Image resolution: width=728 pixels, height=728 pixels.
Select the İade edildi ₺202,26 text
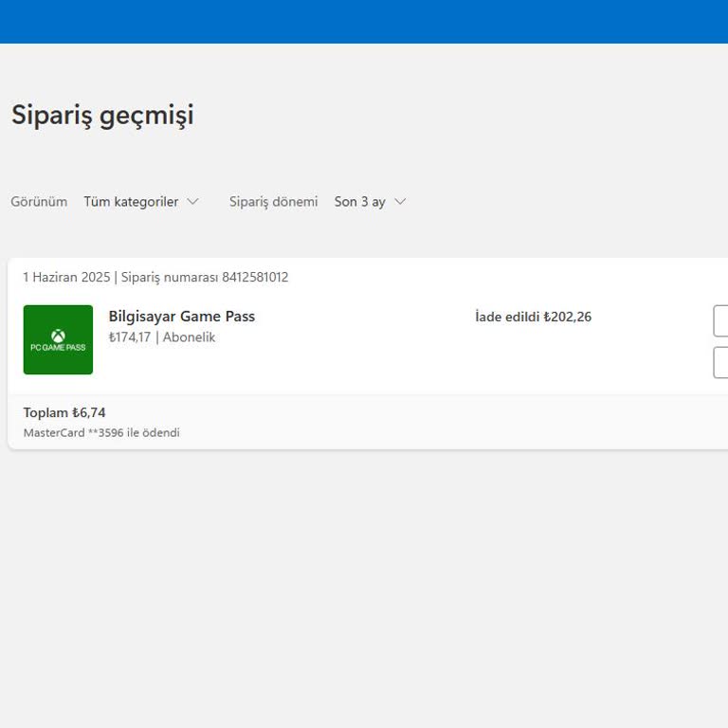tap(533, 317)
